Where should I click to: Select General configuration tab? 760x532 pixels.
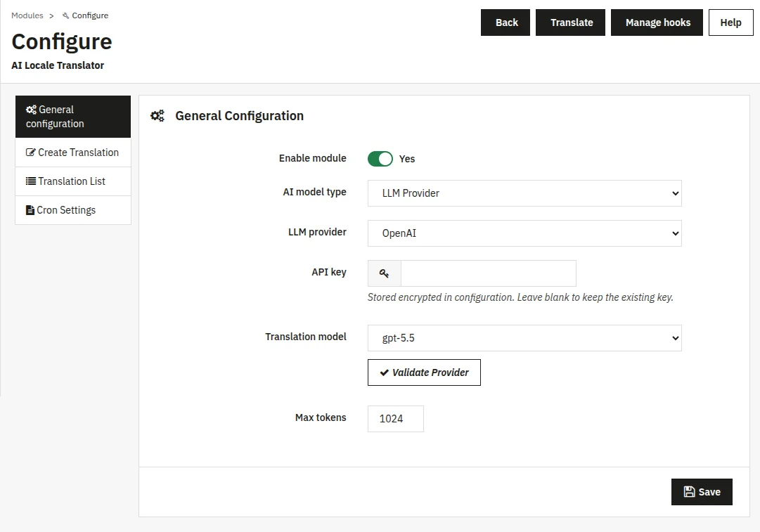[73, 117]
